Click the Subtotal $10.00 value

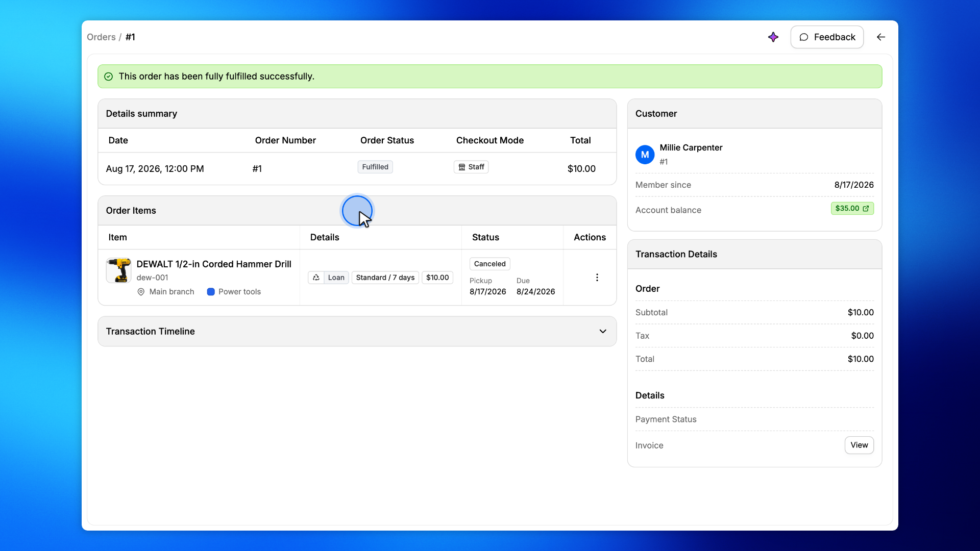click(x=861, y=312)
